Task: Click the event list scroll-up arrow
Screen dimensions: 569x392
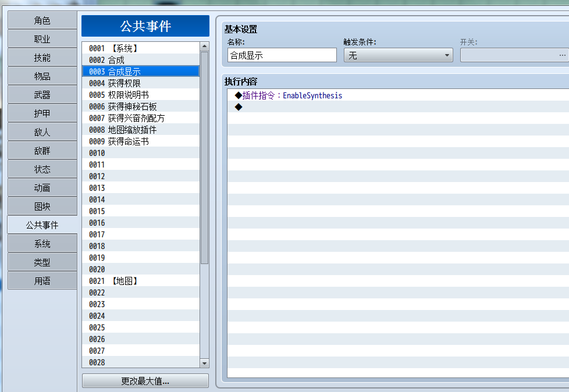Action: [x=204, y=47]
